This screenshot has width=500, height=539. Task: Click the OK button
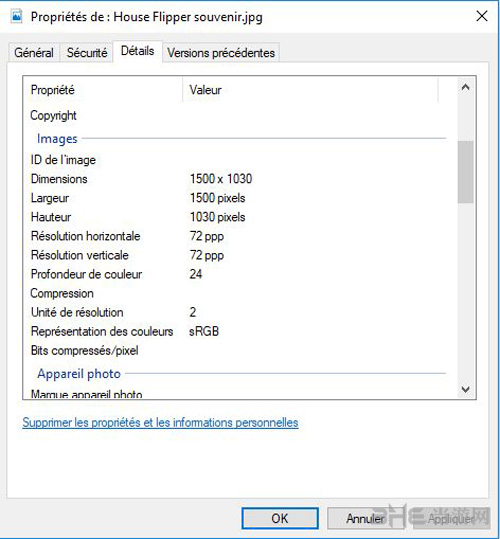pyautogui.click(x=280, y=518)
